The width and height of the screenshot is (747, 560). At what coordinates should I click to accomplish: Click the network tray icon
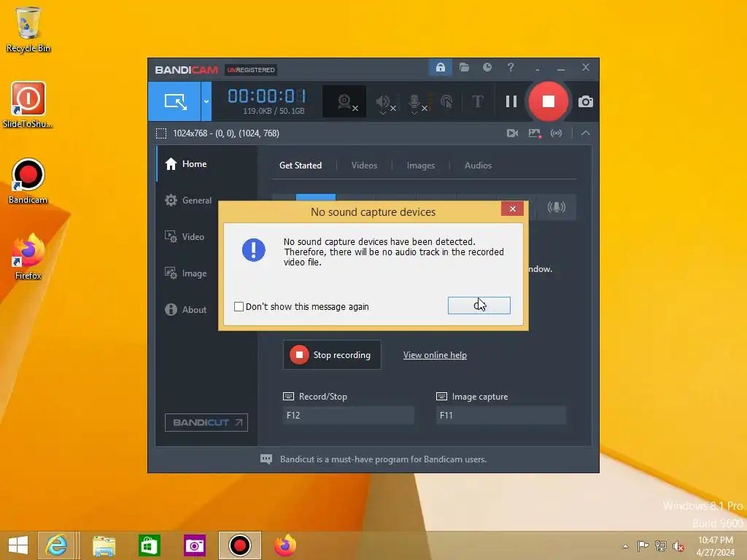660,545
